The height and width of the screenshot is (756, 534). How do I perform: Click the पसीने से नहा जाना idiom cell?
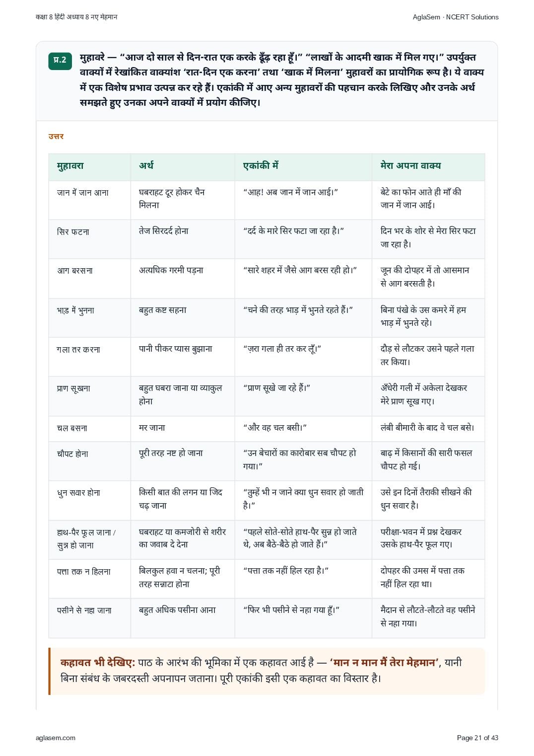pos(89,618)
